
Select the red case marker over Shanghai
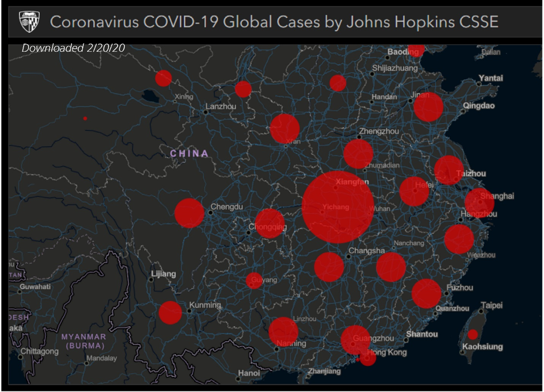coord(479,203)
